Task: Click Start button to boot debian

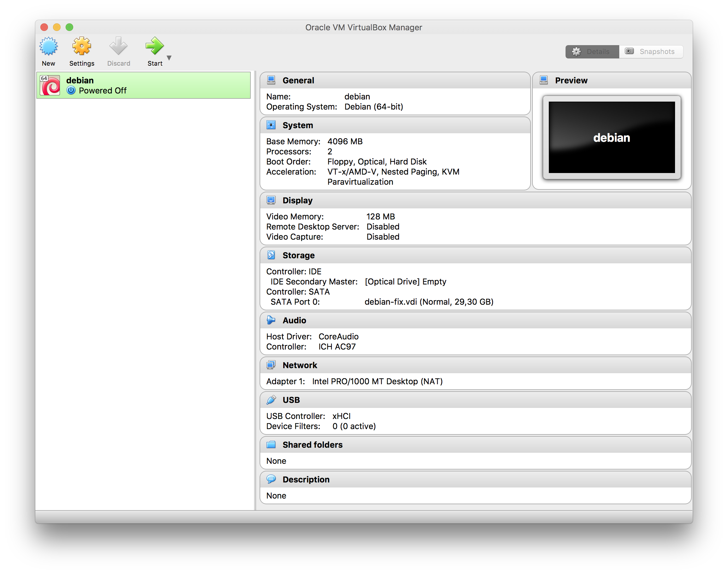Action: point(154,50)
